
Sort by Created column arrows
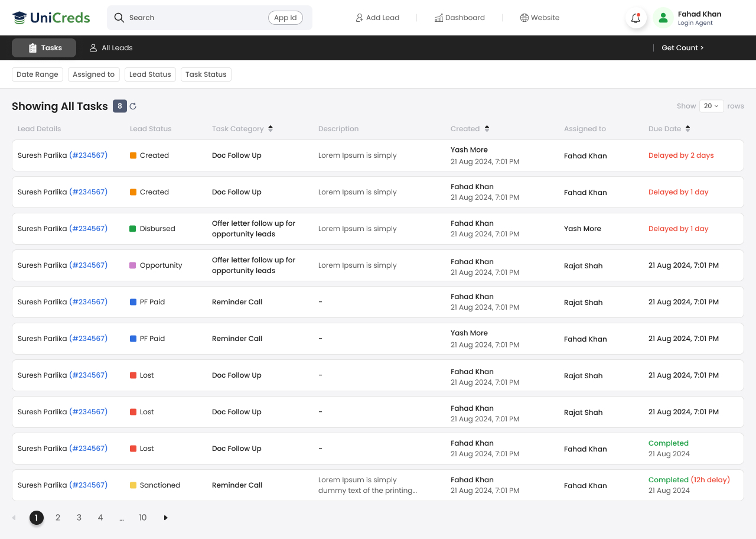point(487,129)
